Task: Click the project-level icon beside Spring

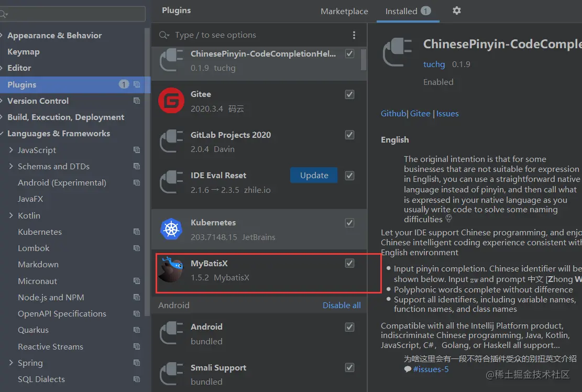Action: [137, 363]
